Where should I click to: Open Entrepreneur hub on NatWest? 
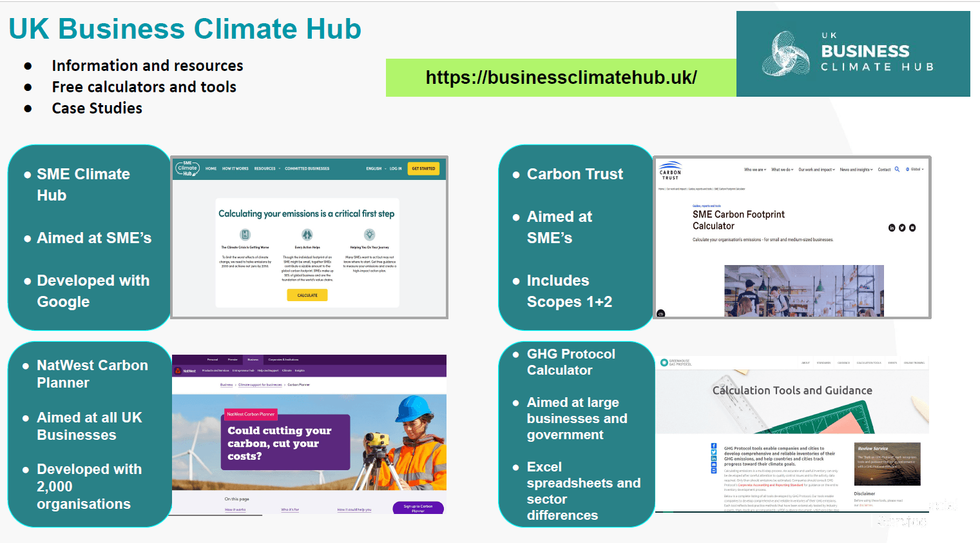tap(244, 371)
